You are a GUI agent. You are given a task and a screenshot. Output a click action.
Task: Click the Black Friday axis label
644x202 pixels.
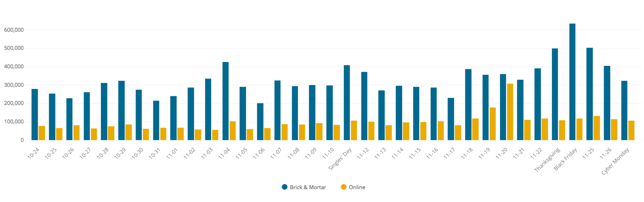pos(565,159)
